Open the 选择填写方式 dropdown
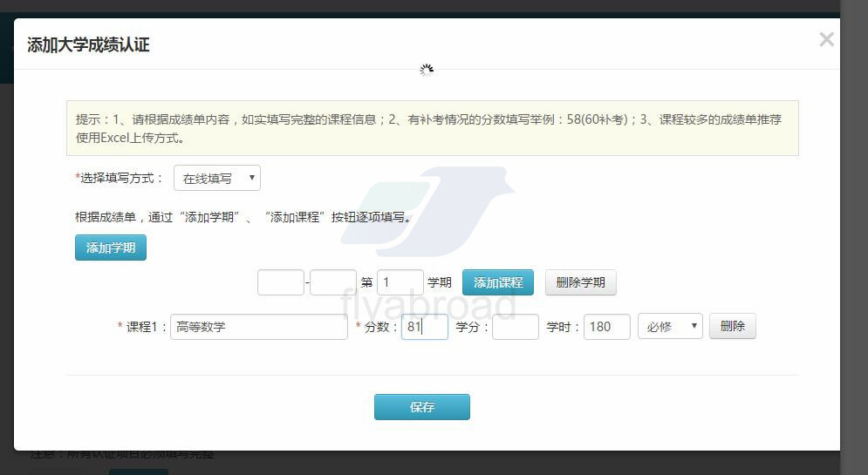This screenshot has height=475, width=868. pyautogui.click(x=217, y=178)
